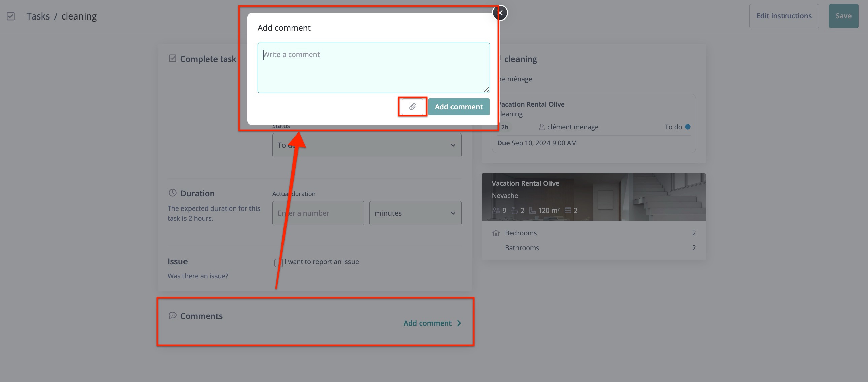The height and width of the screenshot is (382, 868).
Task: Click the Save button
Action: [843, 16]
